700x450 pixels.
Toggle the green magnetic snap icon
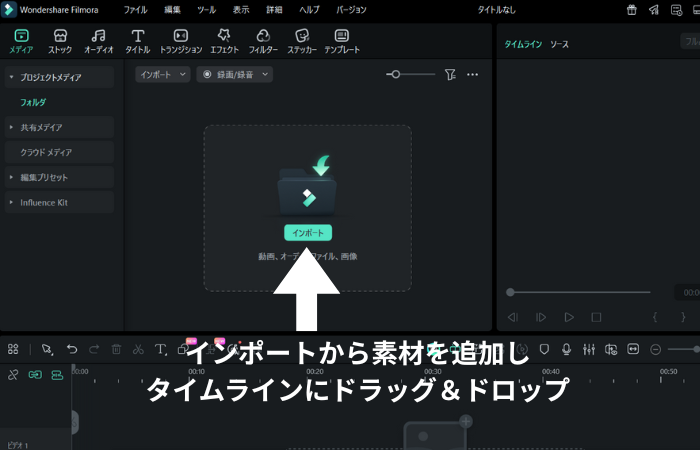click(57, 375)
